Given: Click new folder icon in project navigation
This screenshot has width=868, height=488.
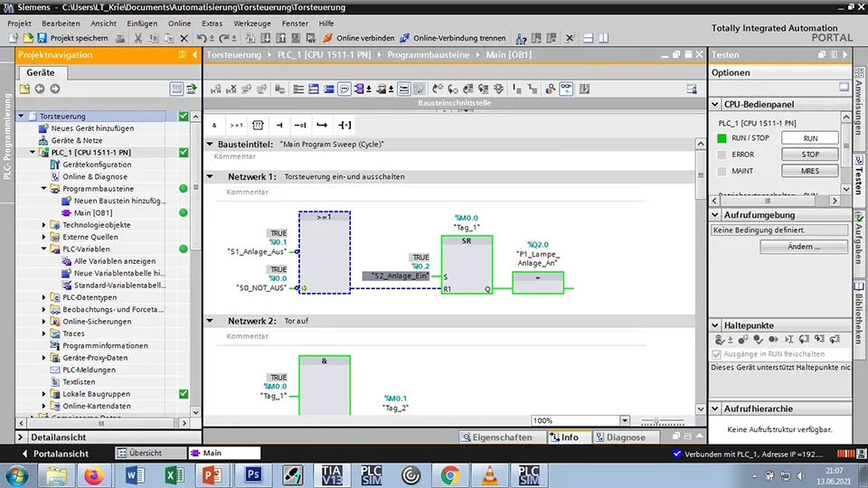Looking at the screenshot, I should pos(24,89).
